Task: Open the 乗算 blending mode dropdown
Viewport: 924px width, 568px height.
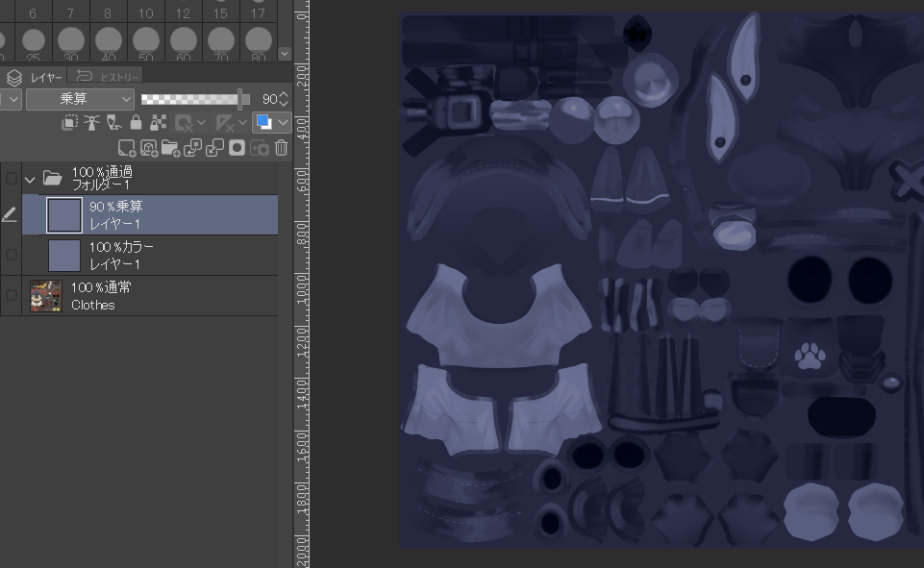Action: (x=80, y=99)
